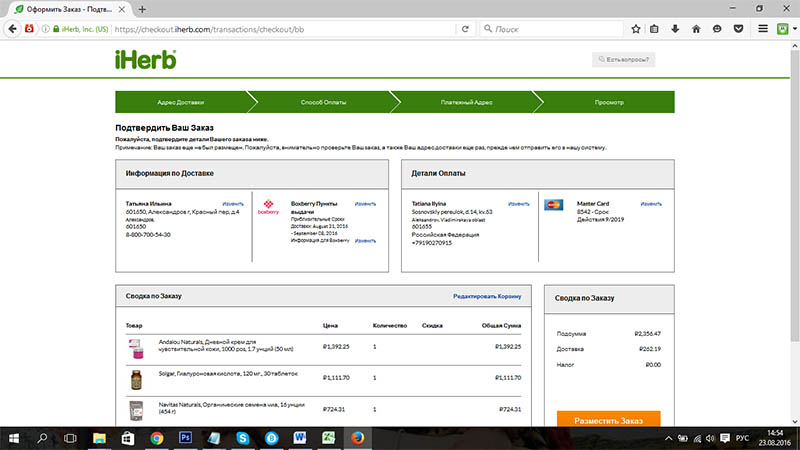Open File Explorer from taskbar
Viewport: 800px width, 450px height.
coord(99,438)
